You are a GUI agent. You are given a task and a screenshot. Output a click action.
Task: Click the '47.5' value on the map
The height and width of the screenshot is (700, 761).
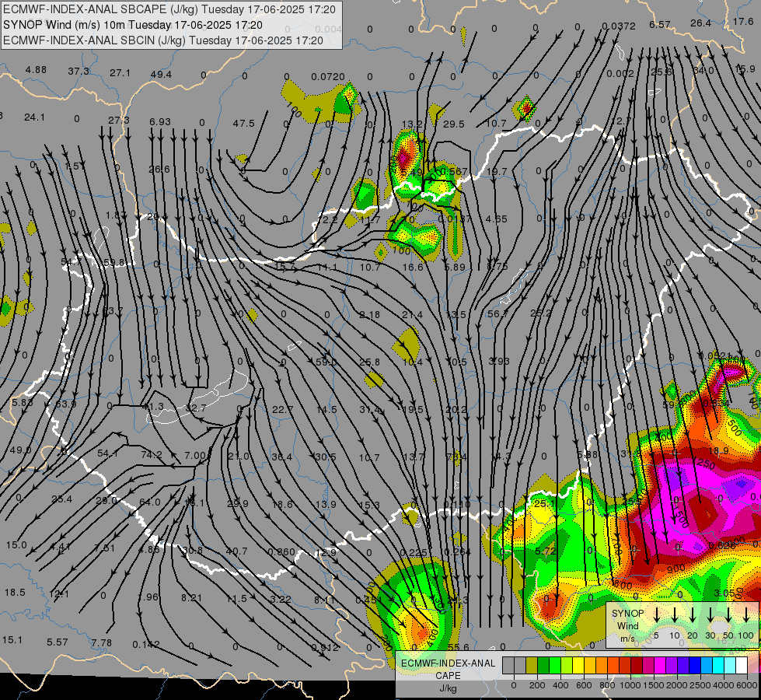coord(243,124)
